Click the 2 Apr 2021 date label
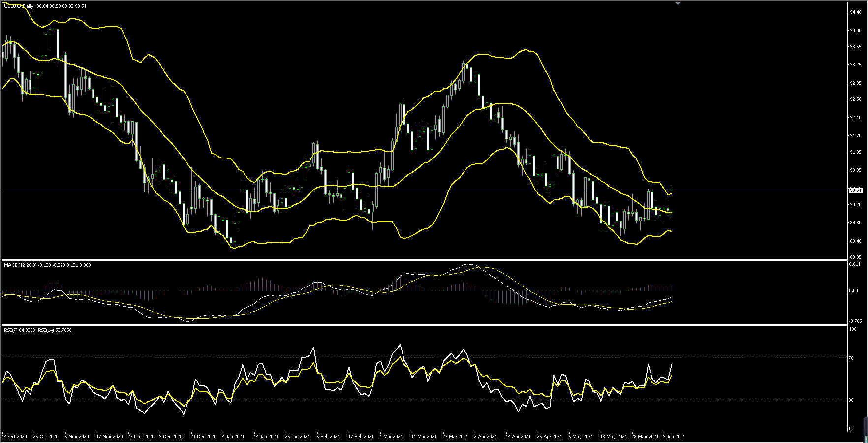Image resolution: width=868 pixels, height=443 pixels. 486,437
